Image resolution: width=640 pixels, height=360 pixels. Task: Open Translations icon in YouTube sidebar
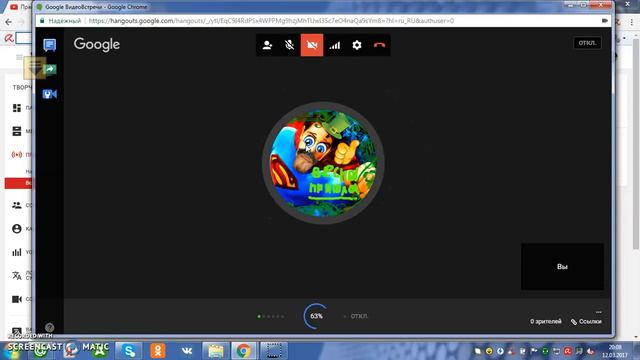coord(17,276)
